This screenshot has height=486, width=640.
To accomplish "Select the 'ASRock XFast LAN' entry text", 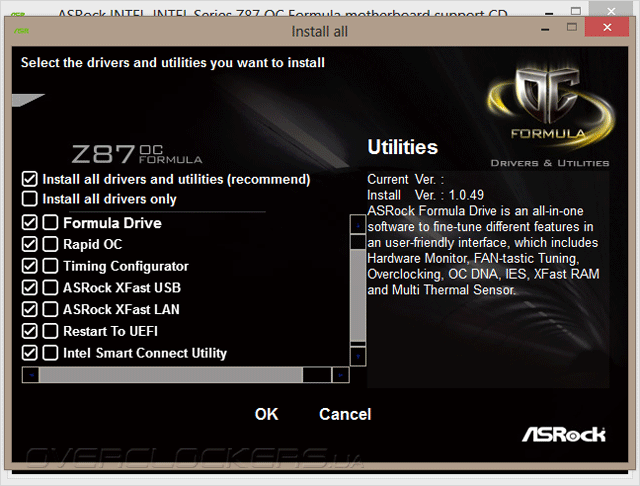I will (121, 309).
